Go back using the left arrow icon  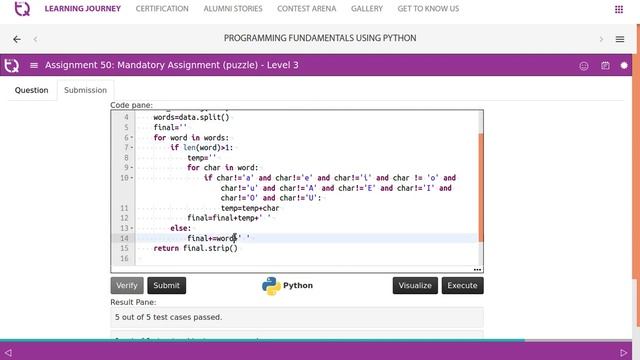point(17,39)
